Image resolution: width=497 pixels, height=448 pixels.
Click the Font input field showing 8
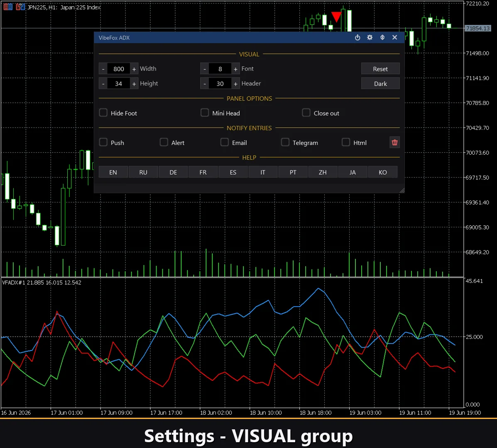[220, 69]
